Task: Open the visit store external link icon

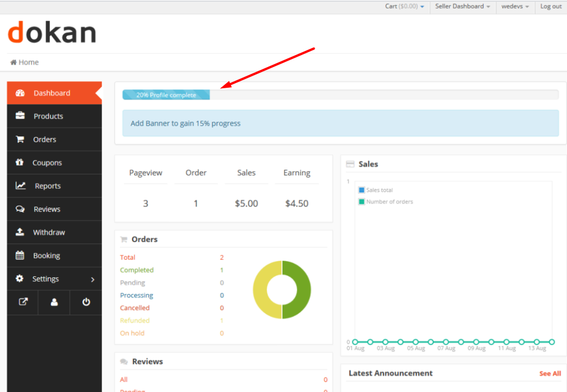Action: tap(23, 302)
